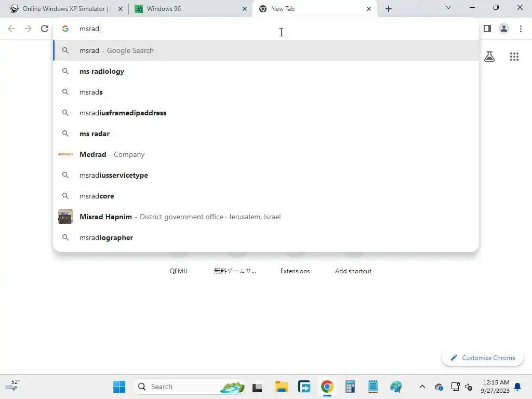Viewport: 532px width, 399px height.
Task: Click the Misrad Hapnim thumbnail image
Action: click(65, 217)
